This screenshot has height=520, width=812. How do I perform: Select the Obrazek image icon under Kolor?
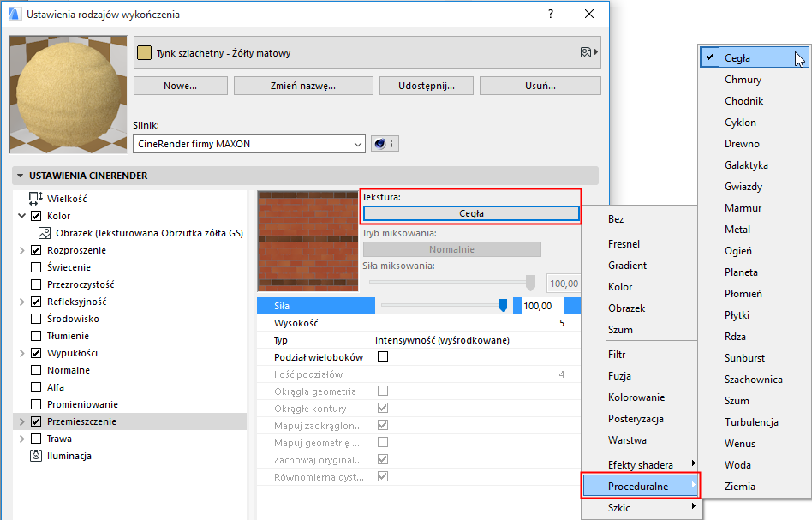click(x=45, y=233)
